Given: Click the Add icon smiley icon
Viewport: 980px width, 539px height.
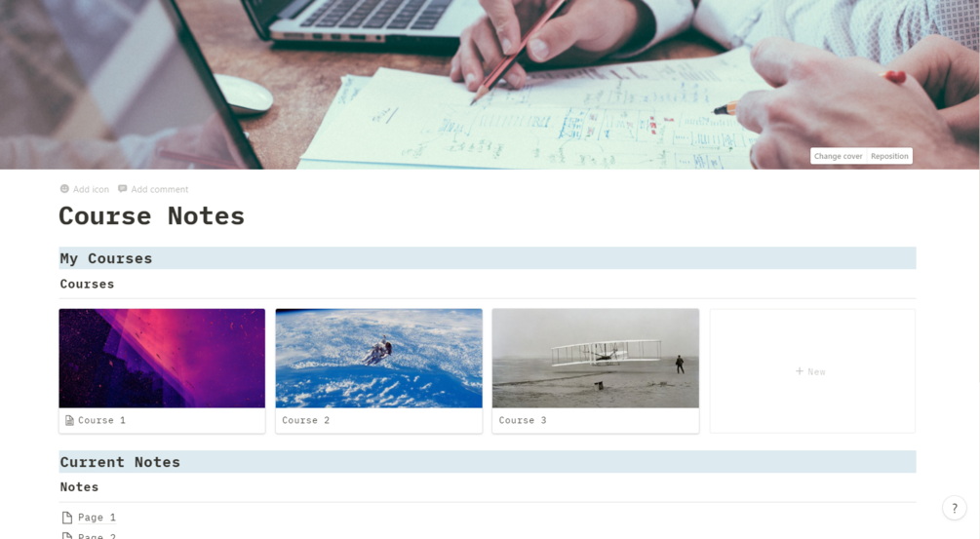Looking at the screenshot, I should (64, 189).
